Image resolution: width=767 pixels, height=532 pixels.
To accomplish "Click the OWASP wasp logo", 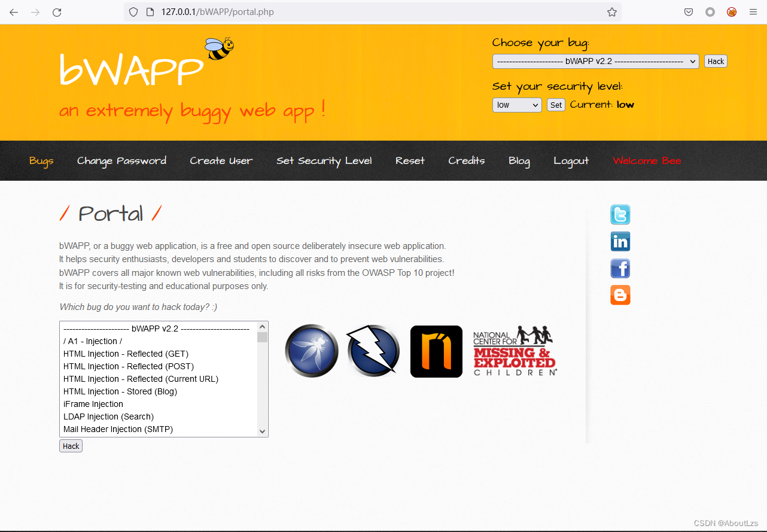I will (312, 351).
